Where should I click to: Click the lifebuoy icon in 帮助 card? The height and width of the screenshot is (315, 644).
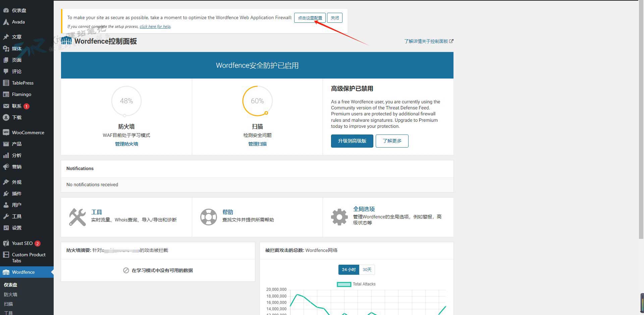click(x=209, y=217)
